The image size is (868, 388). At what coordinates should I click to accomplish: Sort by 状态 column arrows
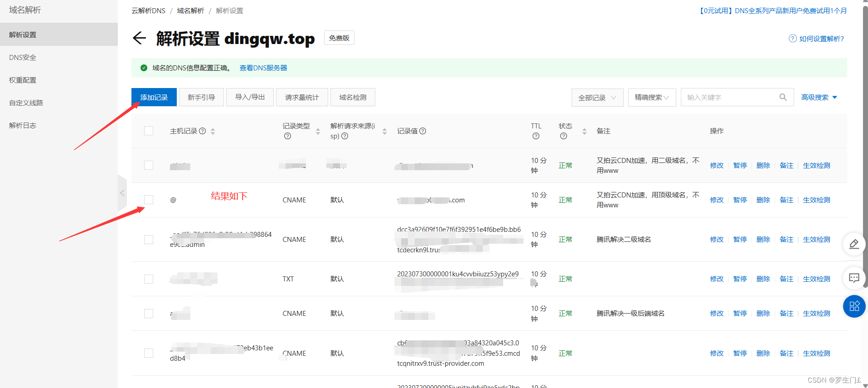click(x=584, y=131)
